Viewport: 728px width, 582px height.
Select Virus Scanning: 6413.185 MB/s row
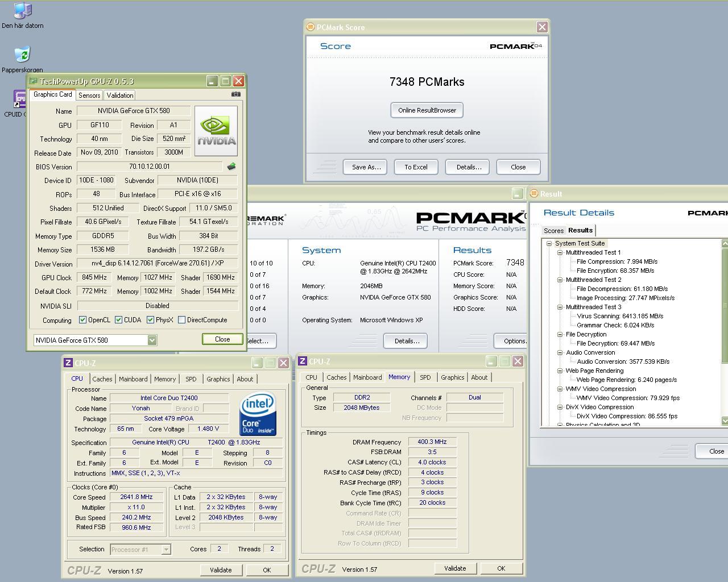(619, 316)
